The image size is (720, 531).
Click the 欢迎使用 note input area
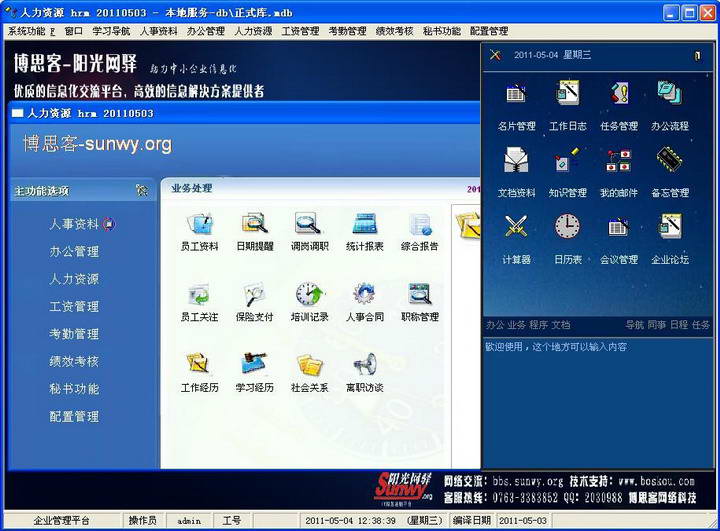coord(597,403)
